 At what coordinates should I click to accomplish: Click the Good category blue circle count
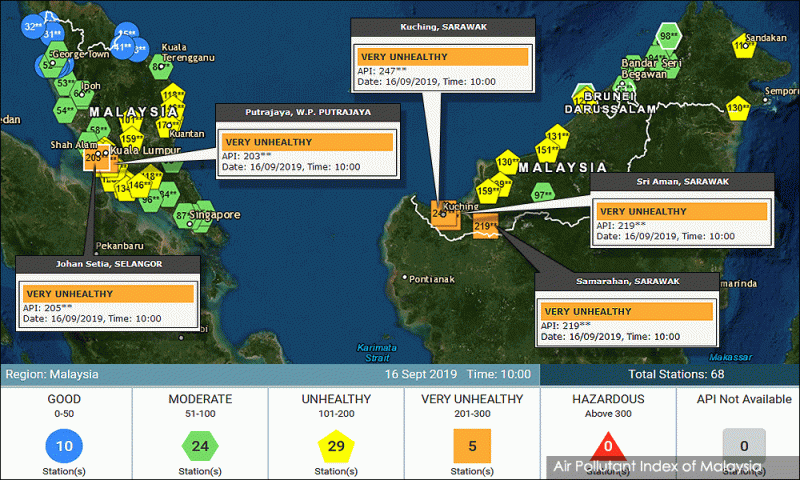pos(64,445)
